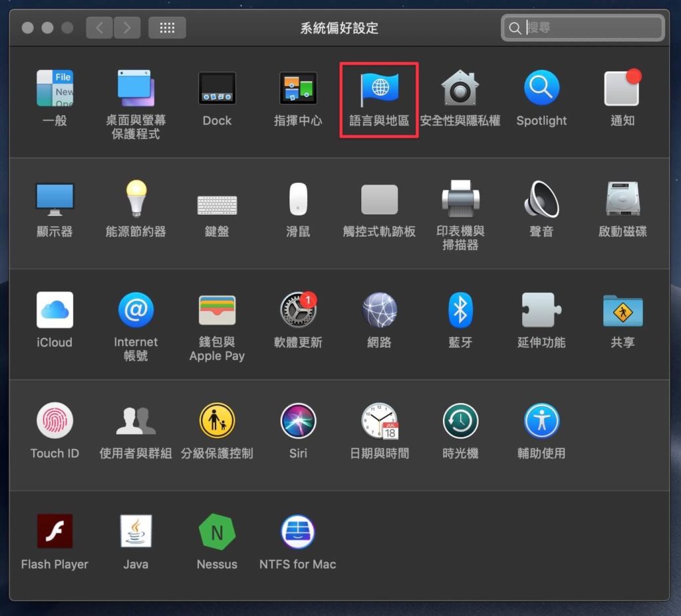Open the Flash Player preference pane
The width and height of the screenshot is (681, 616).
55,532
